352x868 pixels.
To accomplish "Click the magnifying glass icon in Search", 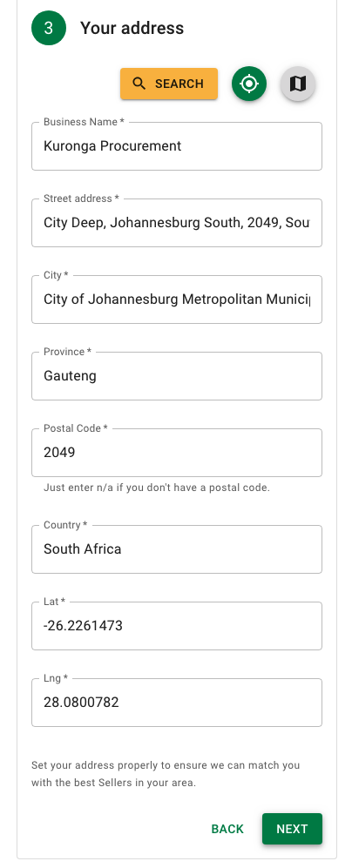I will tap(140, 84).
